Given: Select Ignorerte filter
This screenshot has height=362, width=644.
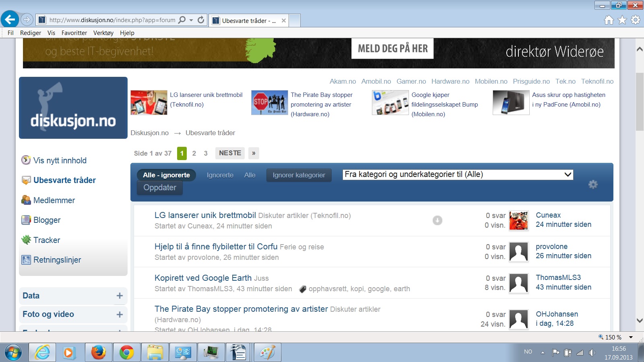Looking at the screenshot, I should click(220, 175).
